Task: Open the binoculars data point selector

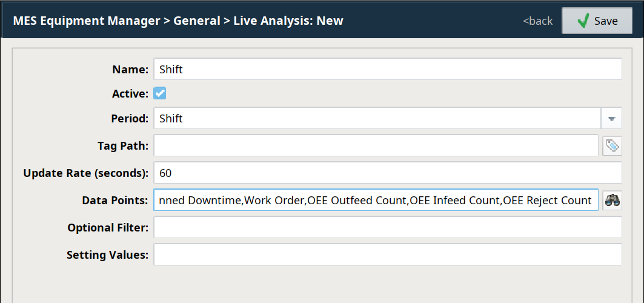Action: pyautogui.click(x=612, y=201)
